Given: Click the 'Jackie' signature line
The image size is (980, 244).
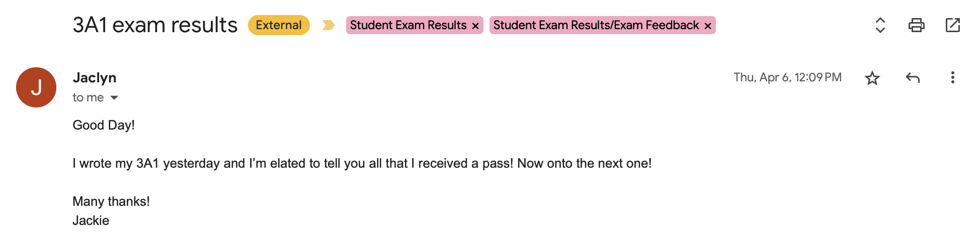Looking at the screenshot, I should [91, 220].
